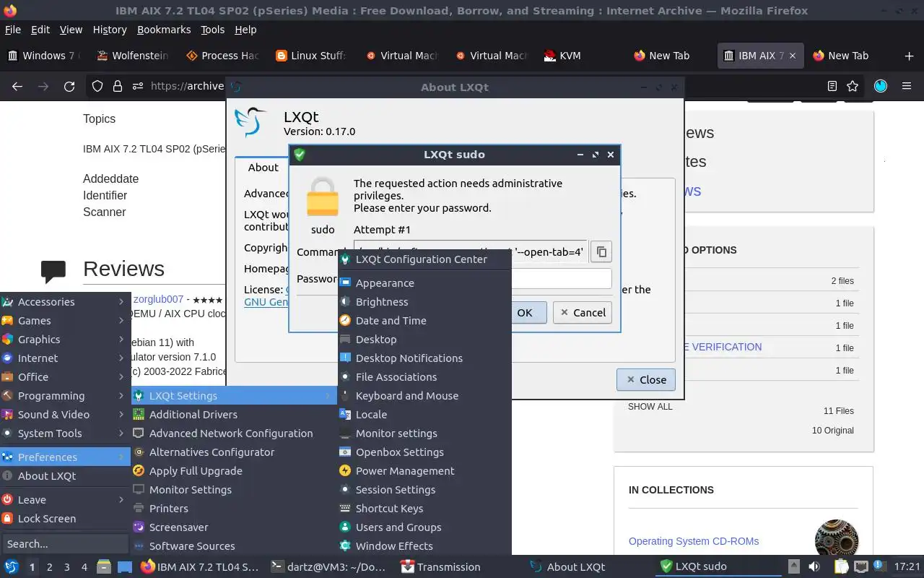Toggle reader view in Firefox

[832, 86]
